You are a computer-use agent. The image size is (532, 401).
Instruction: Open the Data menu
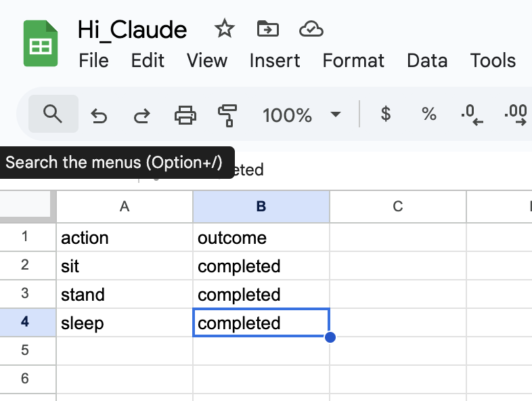(x=427, y=60)
